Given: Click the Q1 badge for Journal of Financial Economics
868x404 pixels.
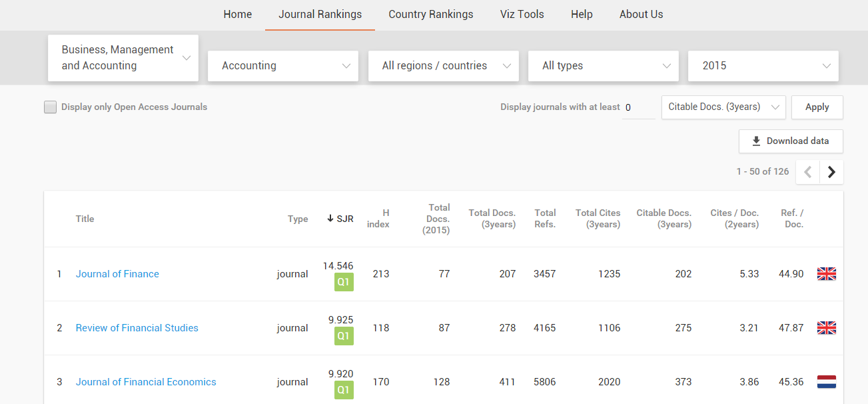Looking at the screenshot, I should (x=344, y=390).
